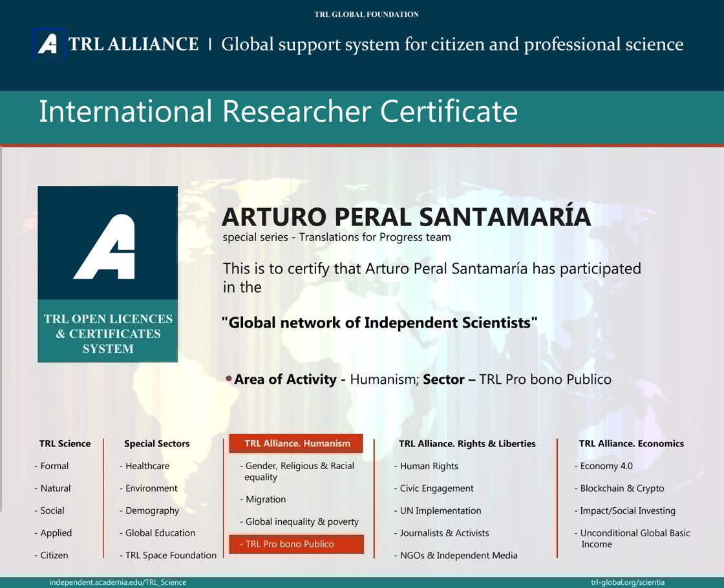
Task: Select the Blockchain & Crypto entry
Action: tap(621, 488)
